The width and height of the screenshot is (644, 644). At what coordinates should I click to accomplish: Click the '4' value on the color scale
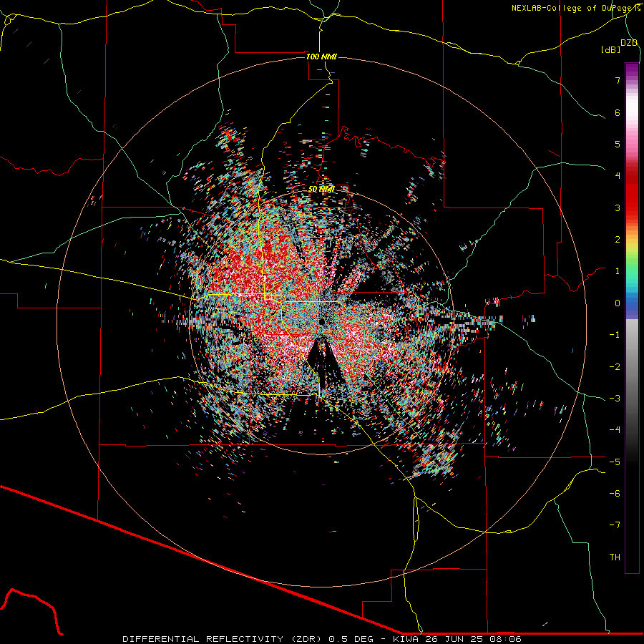coord(618,176)
